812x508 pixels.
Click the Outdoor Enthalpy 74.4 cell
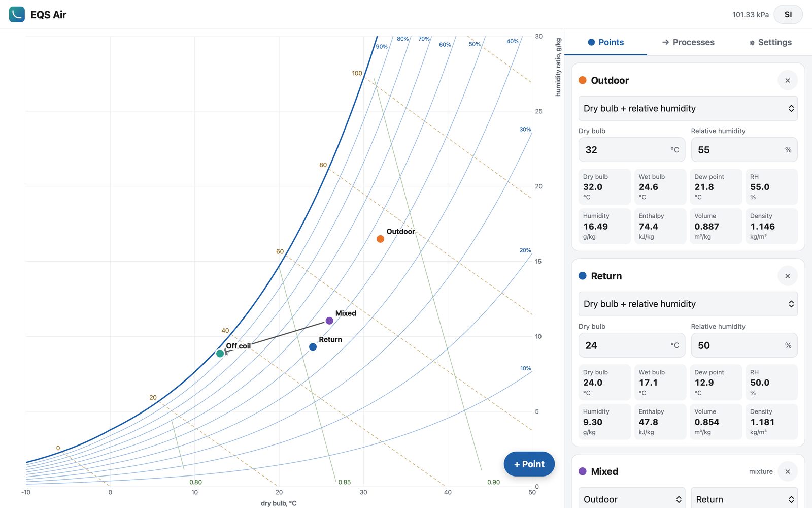[660, 226]
